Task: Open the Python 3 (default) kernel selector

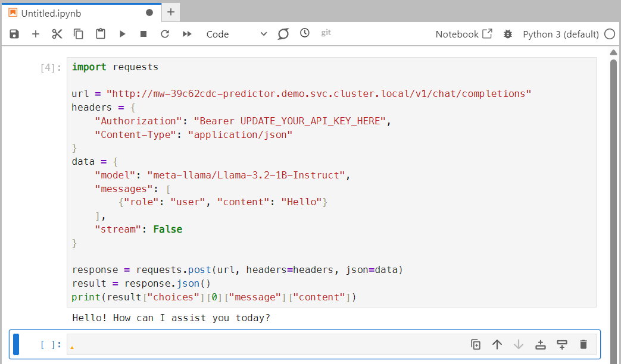Action: click(562, 34)
